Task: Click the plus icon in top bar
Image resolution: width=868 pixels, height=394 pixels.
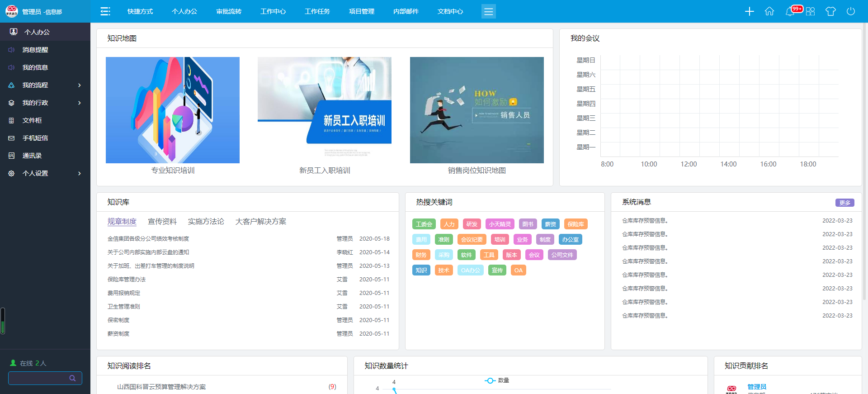Action: (749, 11)
